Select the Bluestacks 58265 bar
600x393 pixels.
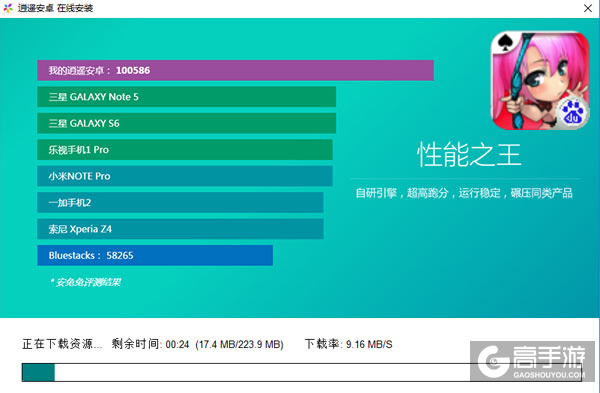point(155,255)
